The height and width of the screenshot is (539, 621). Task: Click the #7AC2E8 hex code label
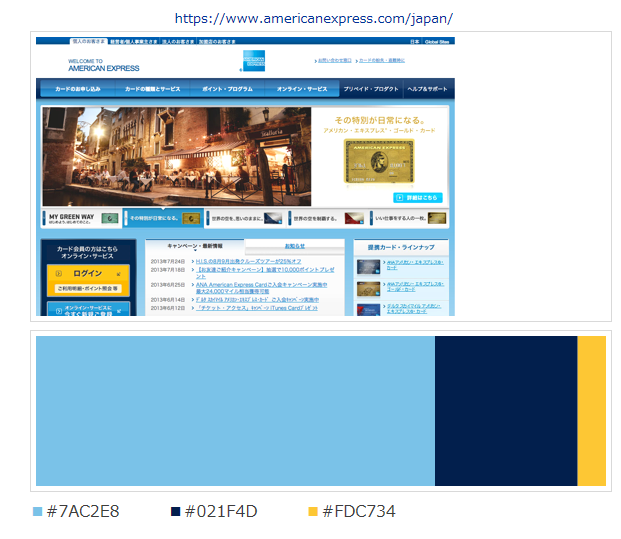[83, 511]
